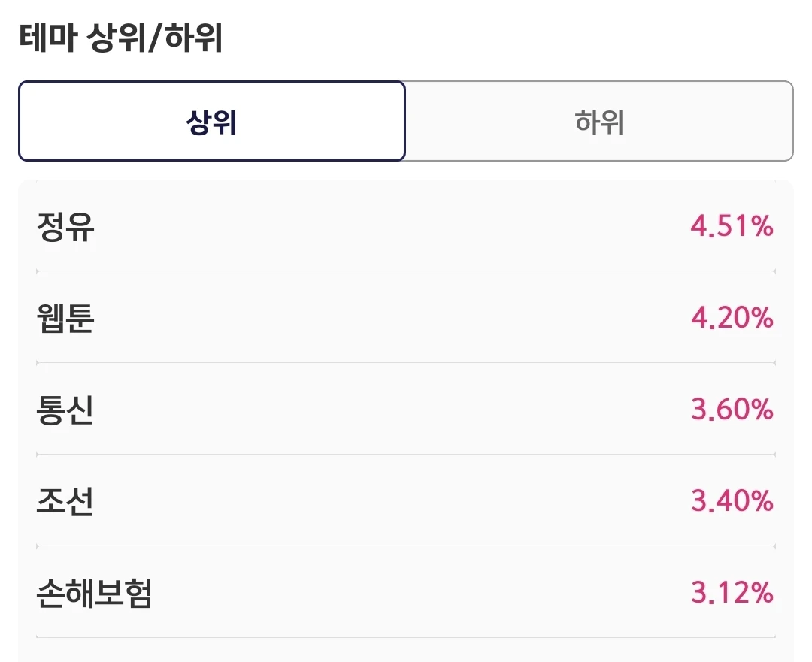Click the empty middle of 정유 row
The image size is (812, 662).
[392, 227]
